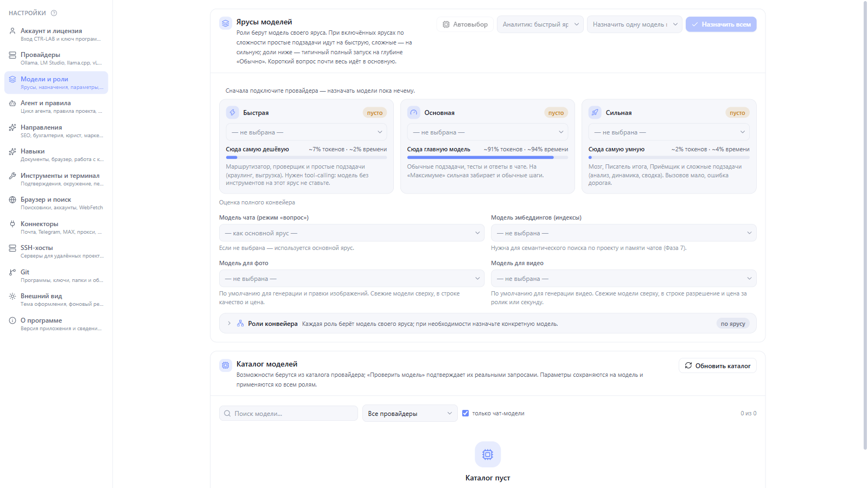Open the Аналитик preset dropdown
868x488 pixels.
coord(540,24)
